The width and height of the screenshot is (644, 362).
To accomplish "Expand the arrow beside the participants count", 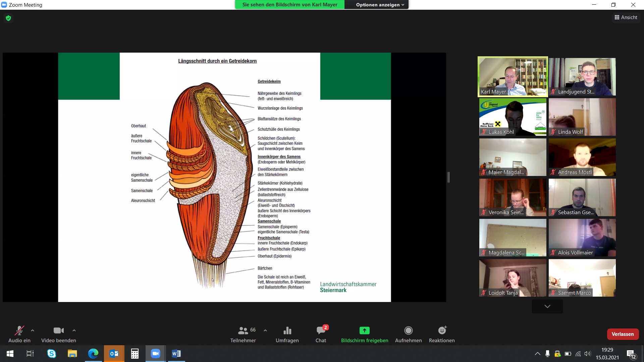I will [x=265, y=330].
